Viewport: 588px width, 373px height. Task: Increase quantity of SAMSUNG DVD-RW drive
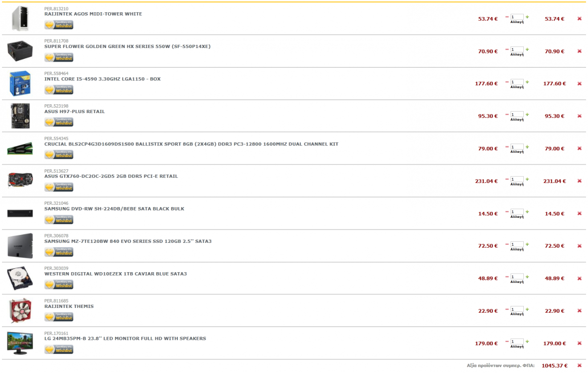click(527, 211)
